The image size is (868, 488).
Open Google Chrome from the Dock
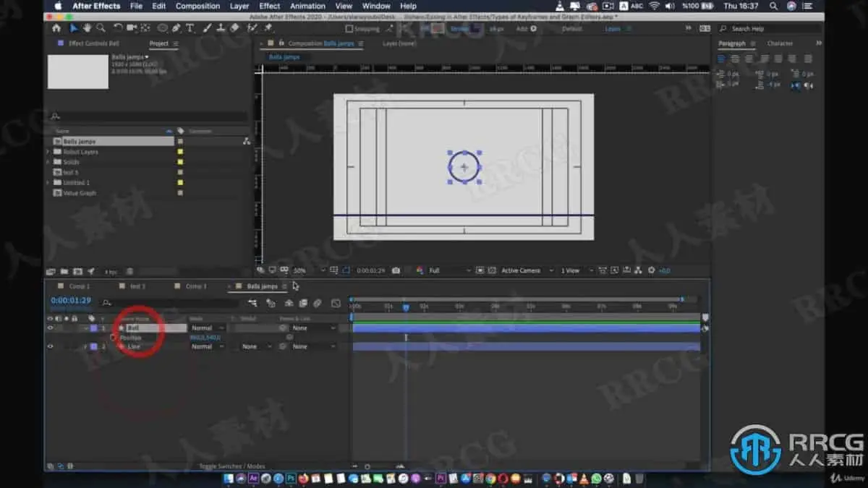491,478
